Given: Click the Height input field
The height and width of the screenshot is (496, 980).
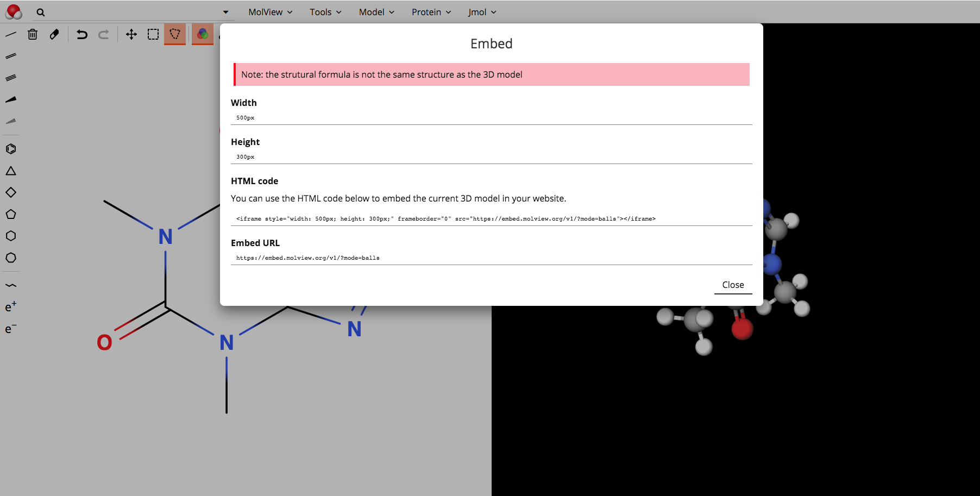Looking at the screenshot, I should [492, 157].
